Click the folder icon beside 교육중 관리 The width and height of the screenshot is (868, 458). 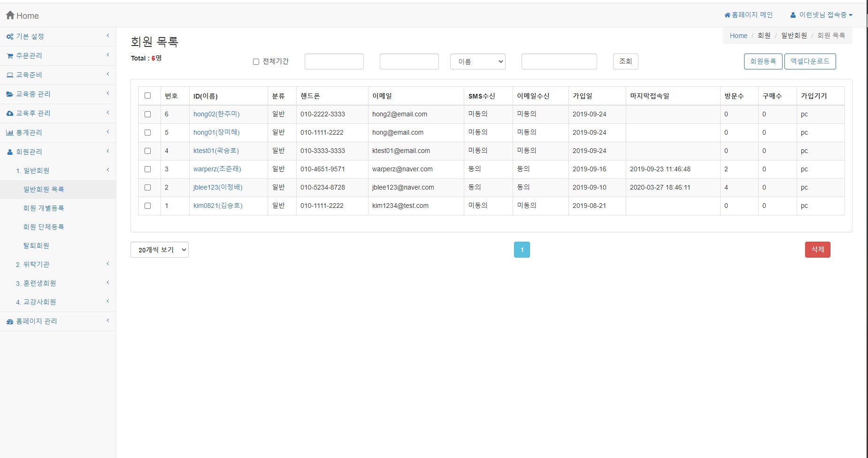click(x=10, y=94)
